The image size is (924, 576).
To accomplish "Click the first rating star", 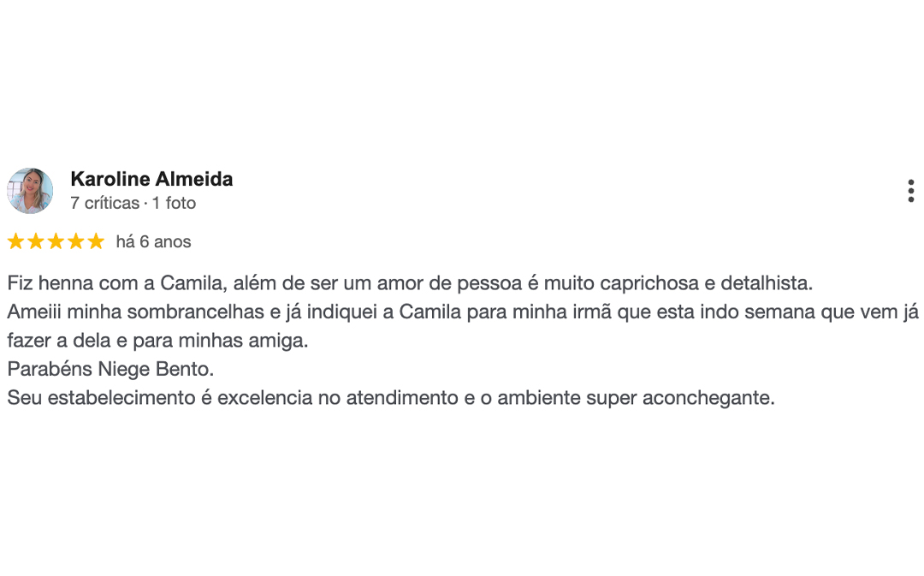I will click(15, 241).
